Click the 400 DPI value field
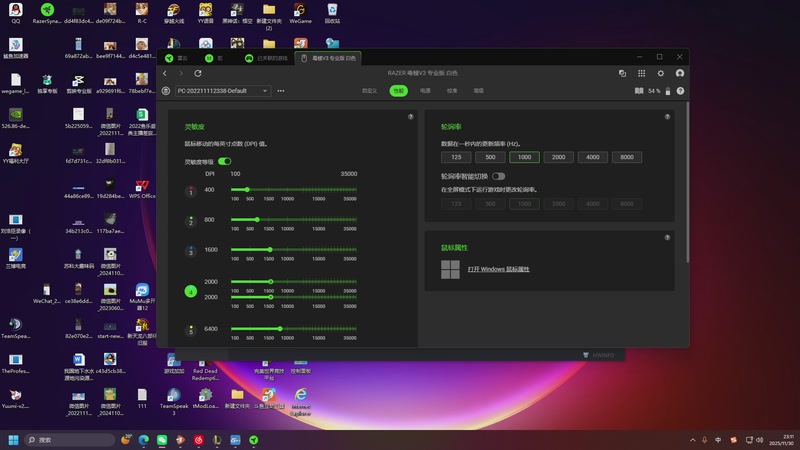Image resolution: width=800 pixels, height=450 pixels. click(x=210, y=190)
